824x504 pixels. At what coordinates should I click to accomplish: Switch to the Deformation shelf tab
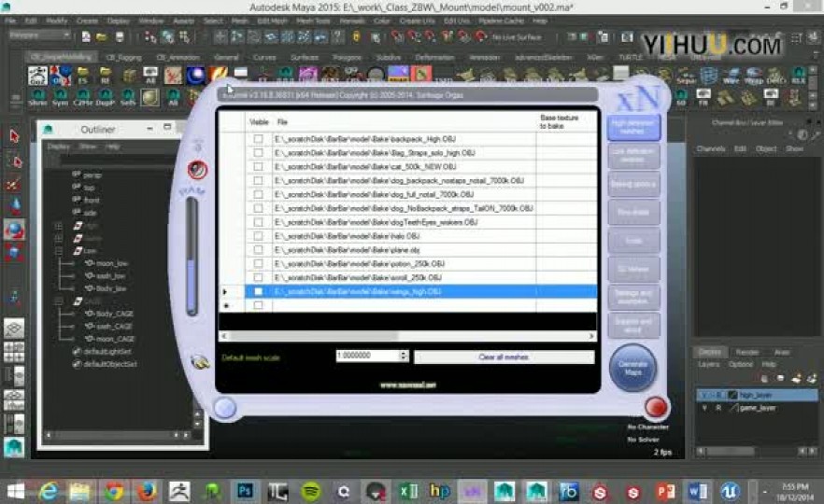[434, 57]
